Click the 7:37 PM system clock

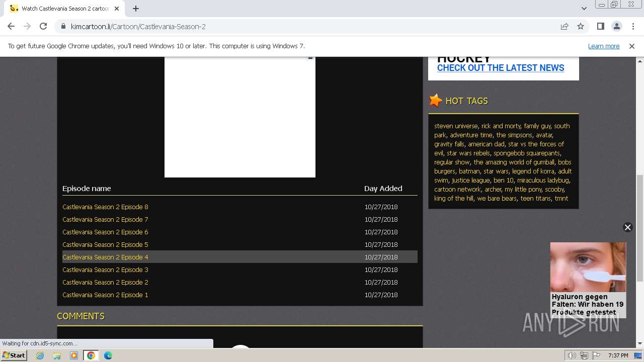[x=618, y=355]
